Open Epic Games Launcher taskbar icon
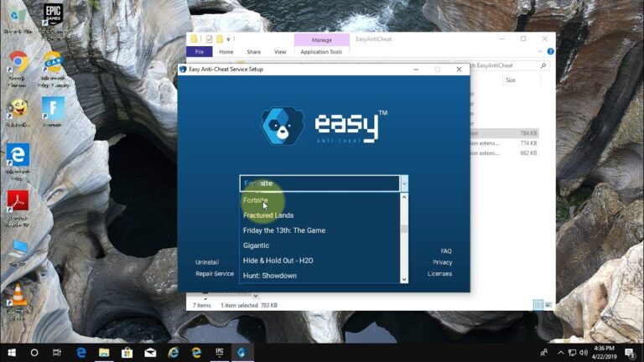Screen dimensions: 644x362 point(220,353)
